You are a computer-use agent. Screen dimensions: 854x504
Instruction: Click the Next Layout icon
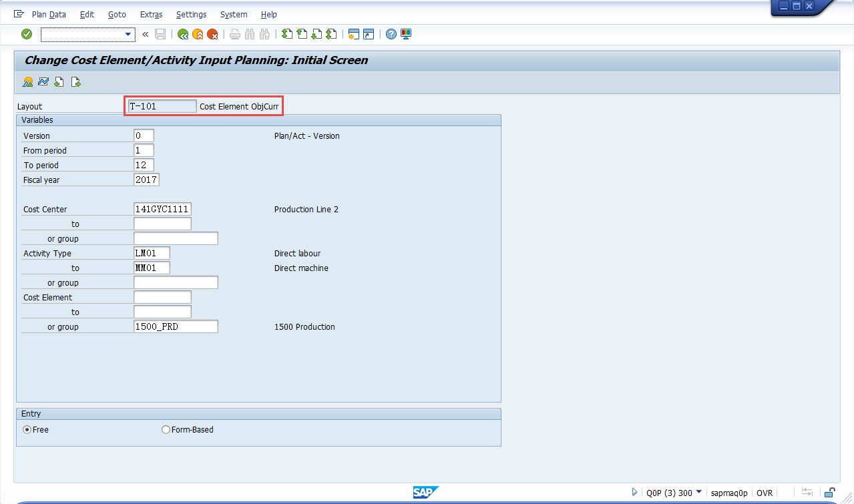(x=75, y=82)
